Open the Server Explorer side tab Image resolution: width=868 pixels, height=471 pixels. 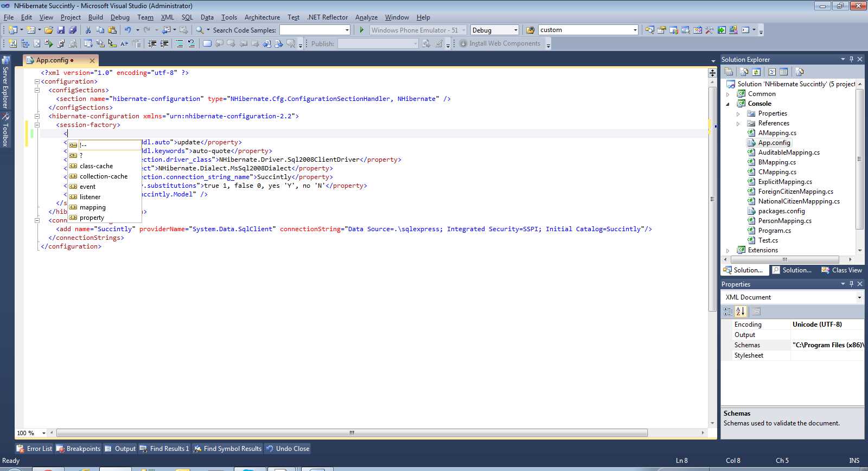(5, 82)
